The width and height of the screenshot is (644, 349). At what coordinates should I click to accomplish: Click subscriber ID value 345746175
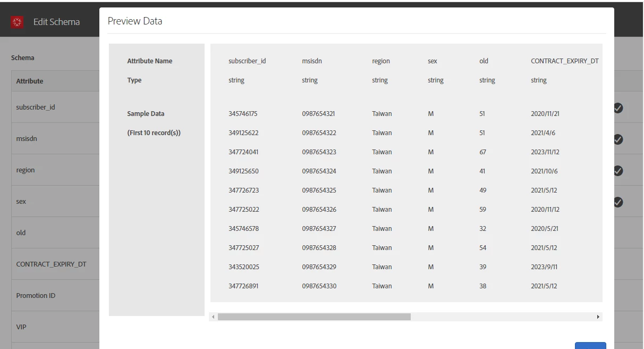(x=243, y=114)
